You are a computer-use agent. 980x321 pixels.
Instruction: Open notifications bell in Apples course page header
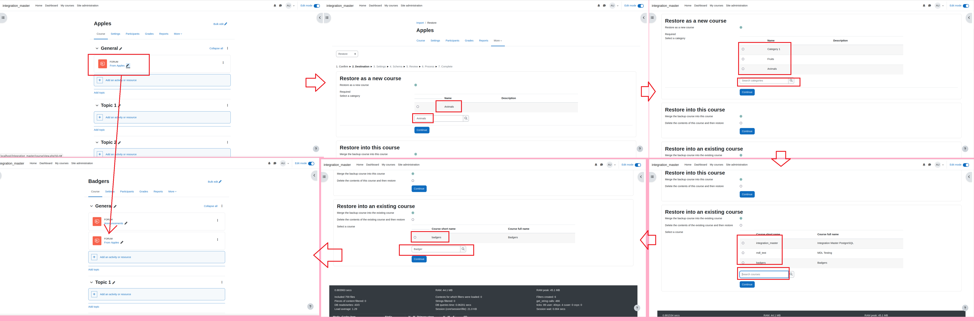(x=275, y=6)
